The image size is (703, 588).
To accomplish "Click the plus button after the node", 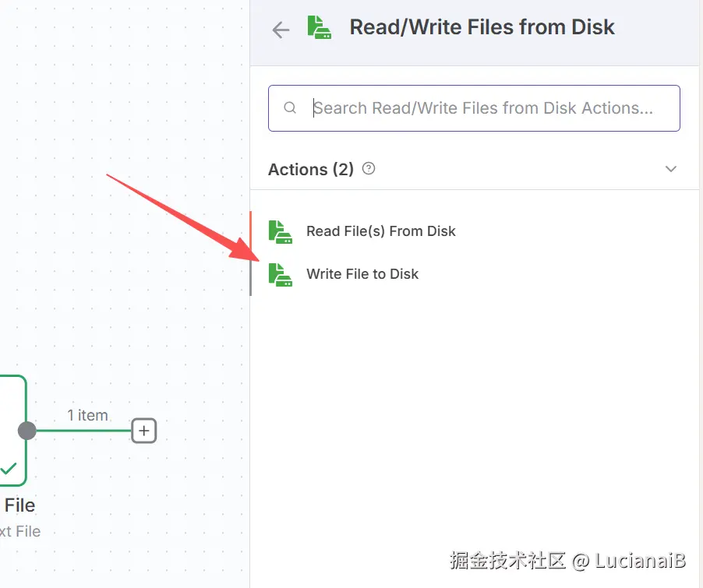I will (144, 430).
